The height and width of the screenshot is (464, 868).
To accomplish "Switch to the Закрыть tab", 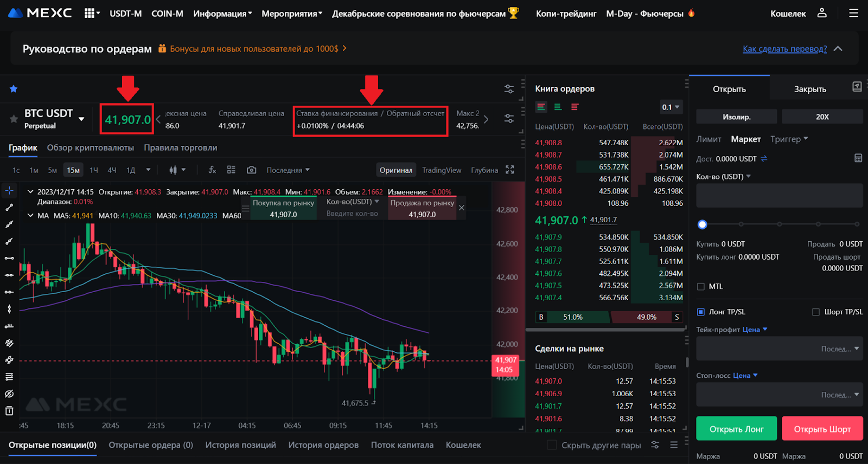I will point(810,89).
